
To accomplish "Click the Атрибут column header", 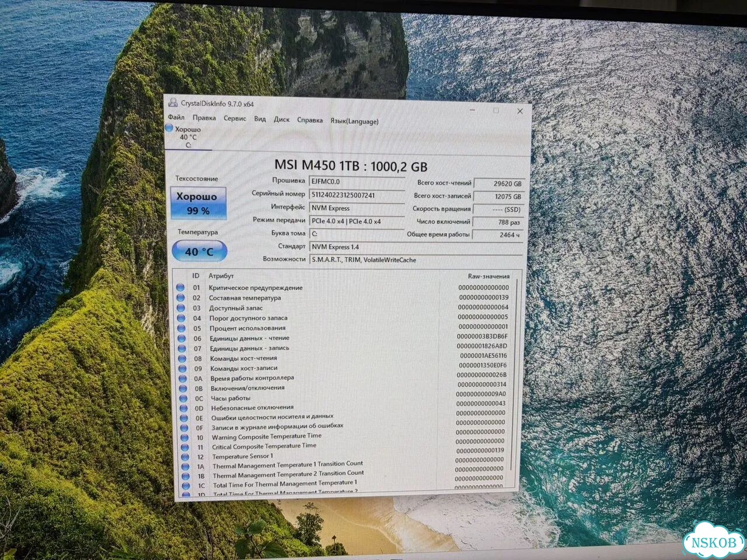I will pos(221,276).
